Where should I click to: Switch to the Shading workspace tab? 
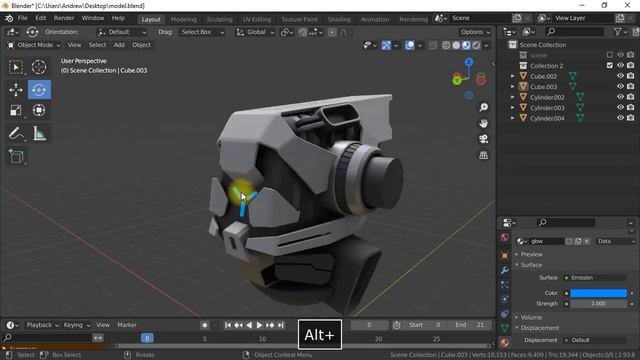click(x=339, y=19)
